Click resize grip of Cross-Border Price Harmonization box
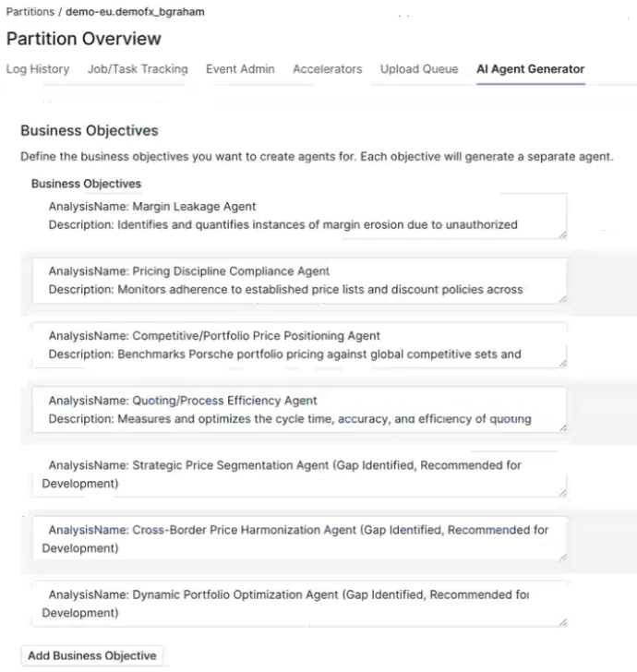 point(562,558)
